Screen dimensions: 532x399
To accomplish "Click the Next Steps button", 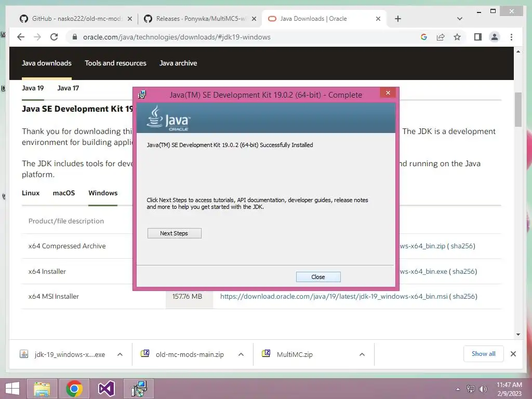I will pyautogui.click(x=174, y=233).
